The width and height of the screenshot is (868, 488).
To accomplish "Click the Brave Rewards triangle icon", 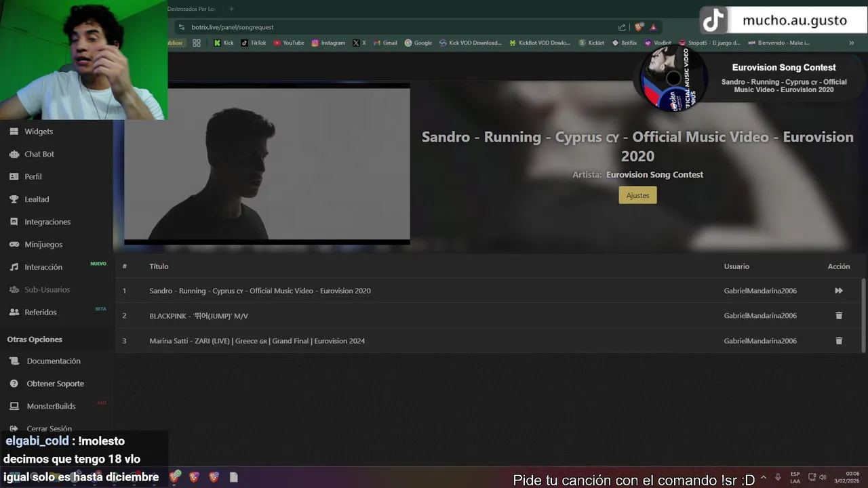I will point(653,27).
